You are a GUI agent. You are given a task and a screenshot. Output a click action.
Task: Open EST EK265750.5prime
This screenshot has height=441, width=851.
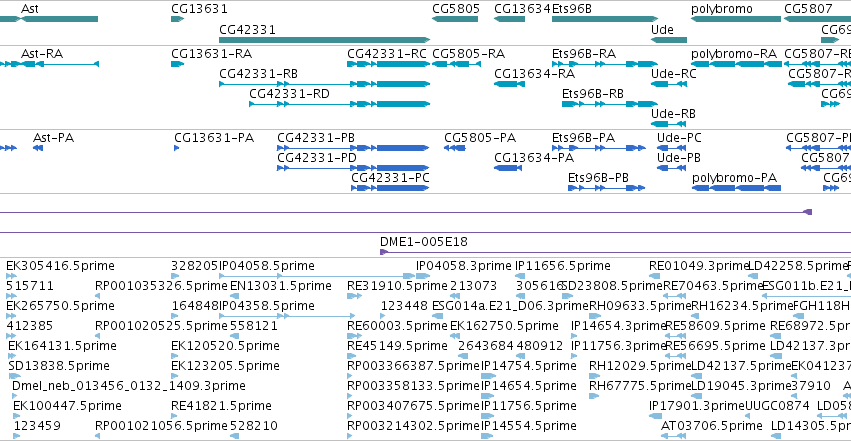[60, 306]
